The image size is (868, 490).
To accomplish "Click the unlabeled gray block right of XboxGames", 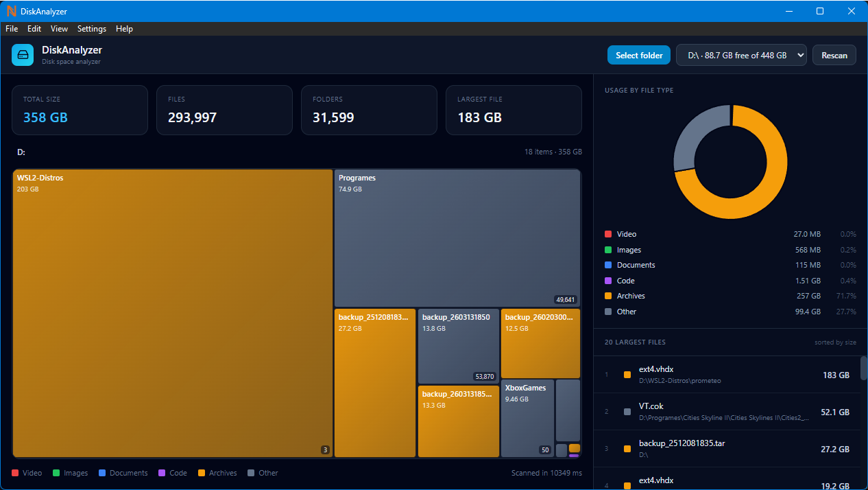I will [x=568, y=410].
